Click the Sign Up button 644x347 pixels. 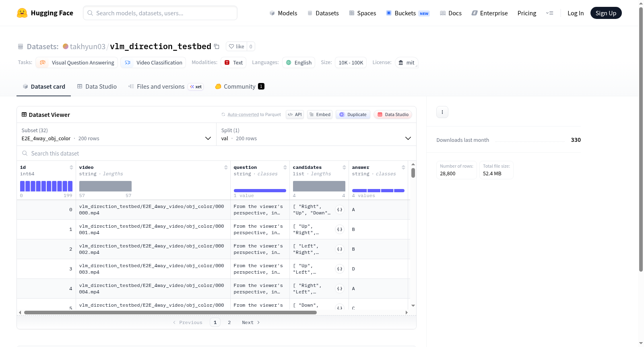[x=606, y=13]
